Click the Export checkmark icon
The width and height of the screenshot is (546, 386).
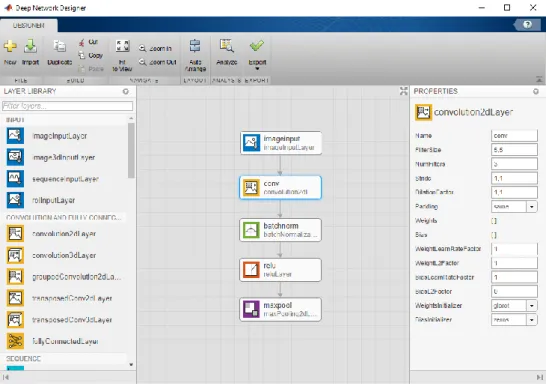(257, 46)
